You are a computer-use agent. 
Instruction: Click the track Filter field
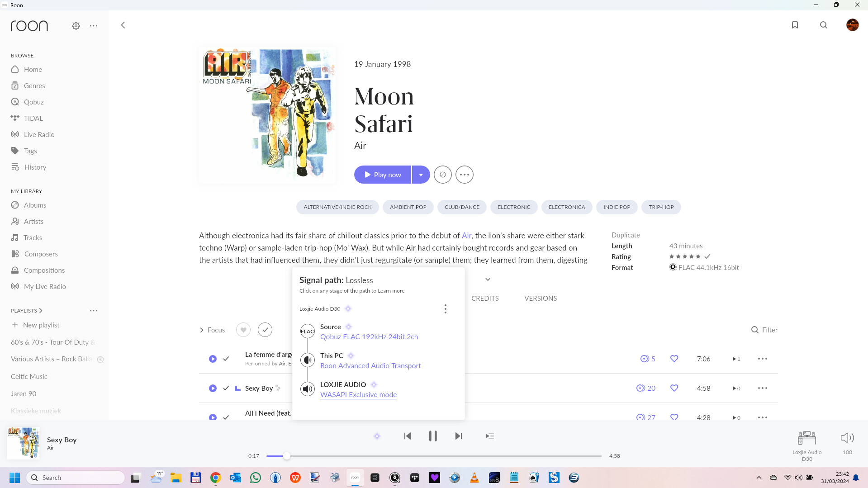[764, 330]
